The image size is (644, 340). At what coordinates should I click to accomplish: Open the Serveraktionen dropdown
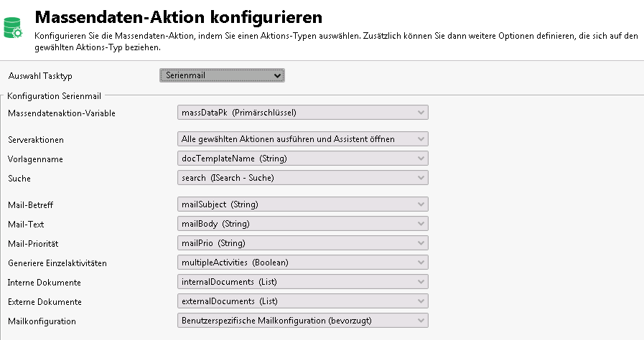302,138
